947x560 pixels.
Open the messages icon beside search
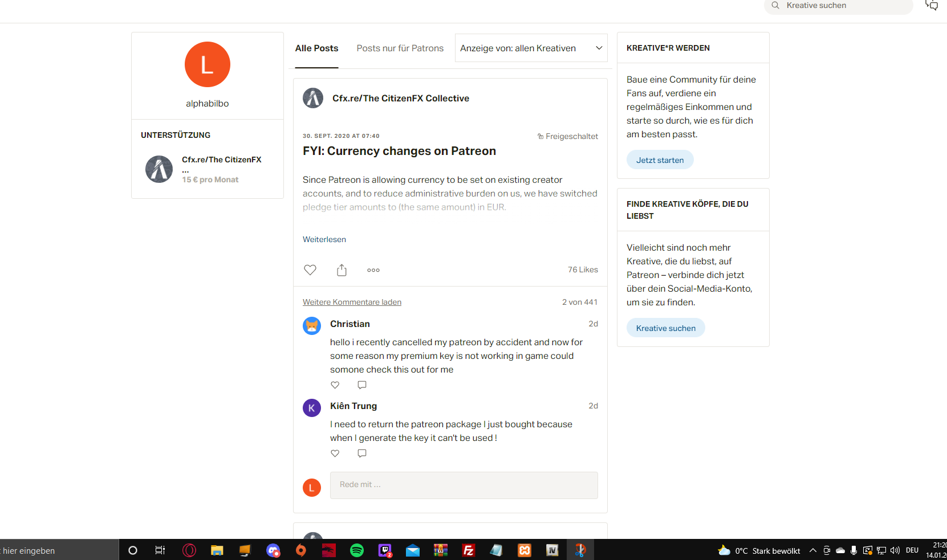[x=932, y=5]
